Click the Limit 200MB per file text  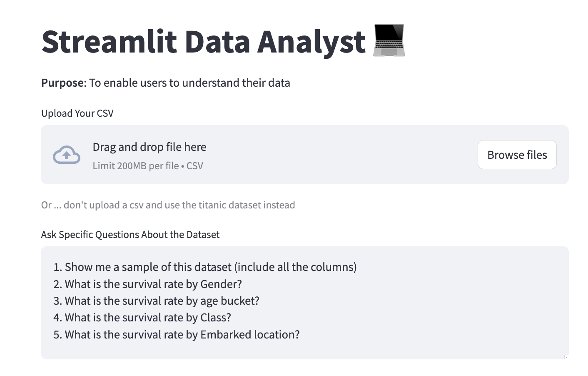pyautogui.click(x=147, y=165)
